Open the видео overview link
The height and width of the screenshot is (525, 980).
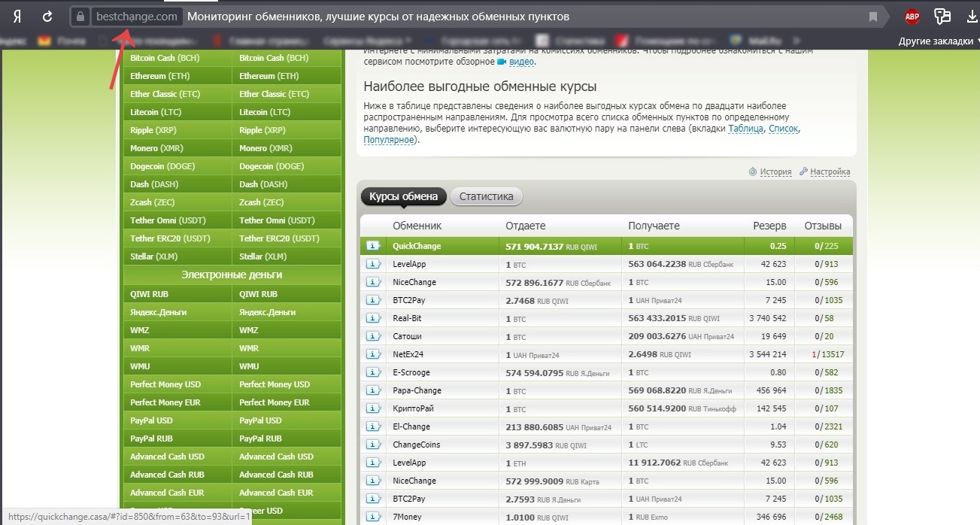(521, 62)
